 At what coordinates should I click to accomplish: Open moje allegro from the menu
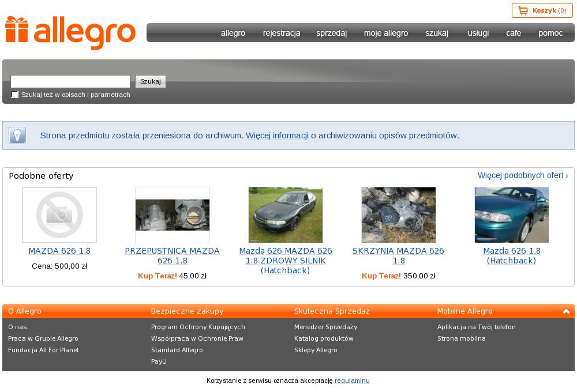click(x=386, y=33)
